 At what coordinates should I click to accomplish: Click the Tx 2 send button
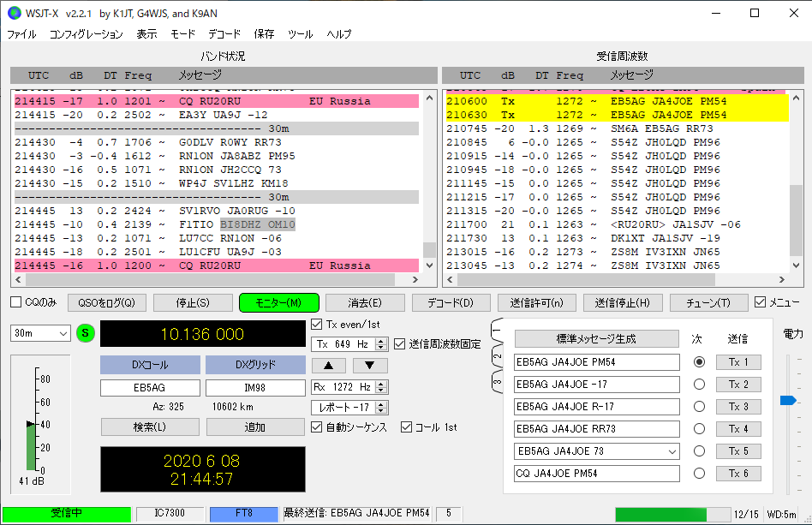[738, 385]
